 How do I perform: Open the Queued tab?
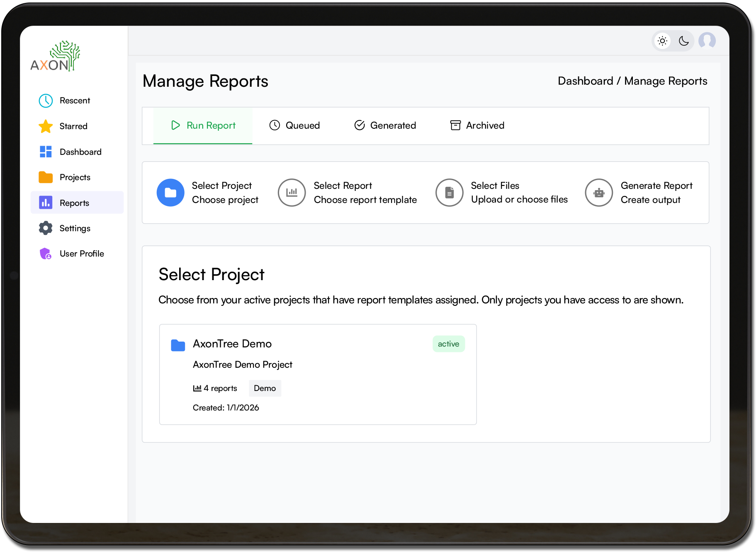pos(294,125)
